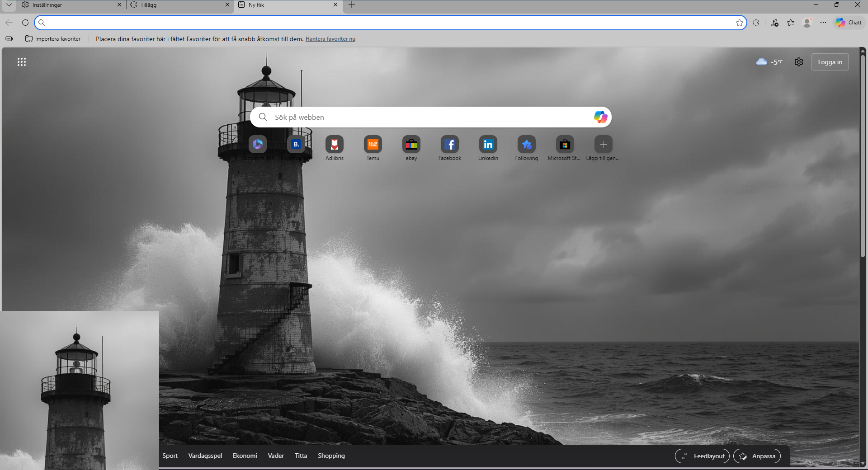Open page settings gear icon
The height and width of the screenshot is (470, 868).
pos(799,62)
